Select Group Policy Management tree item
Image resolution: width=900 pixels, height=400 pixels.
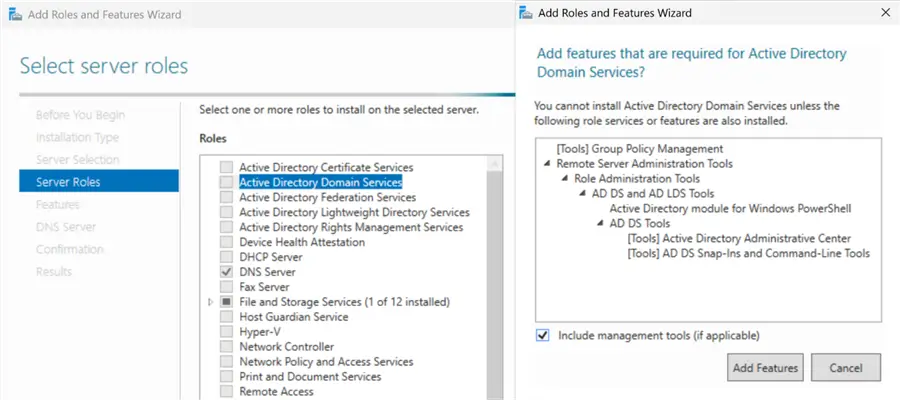[640, 149]
